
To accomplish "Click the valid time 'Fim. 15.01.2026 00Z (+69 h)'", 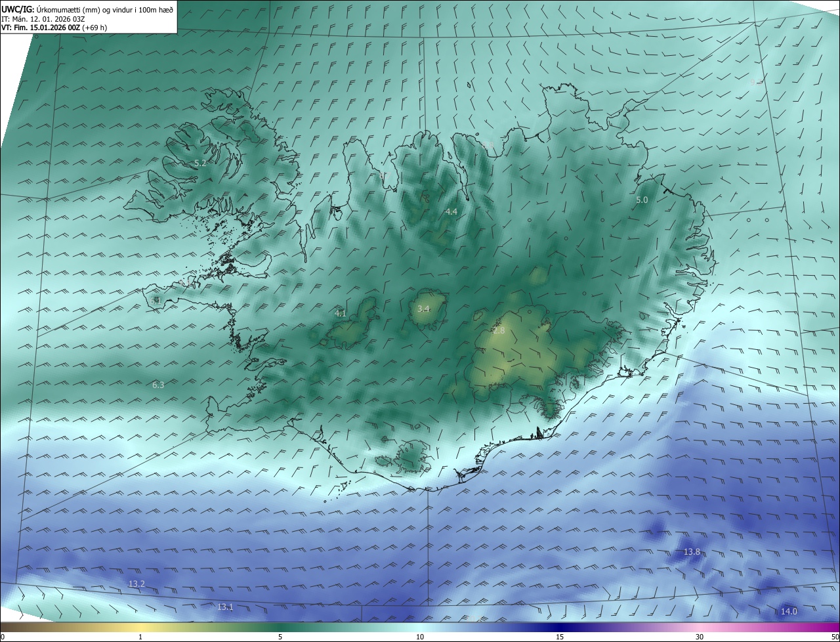I will [60, 28].
